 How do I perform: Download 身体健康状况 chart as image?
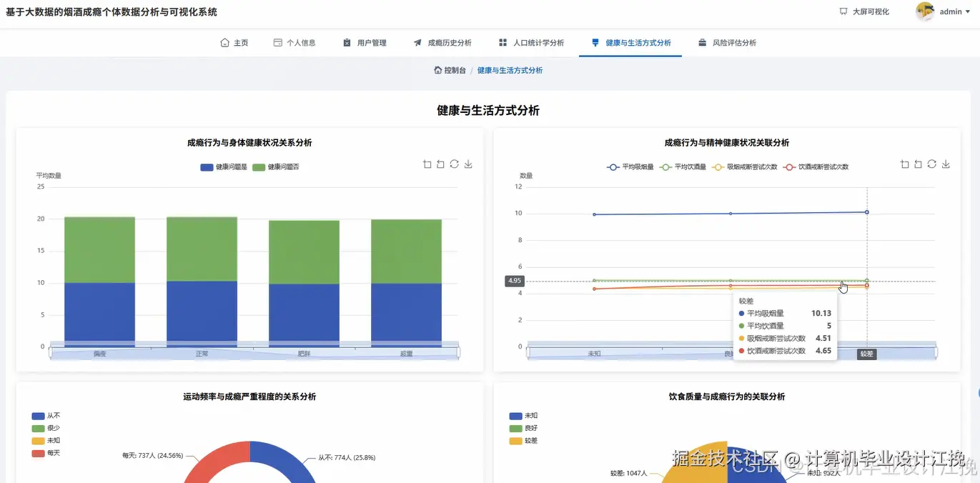[468, 164]
